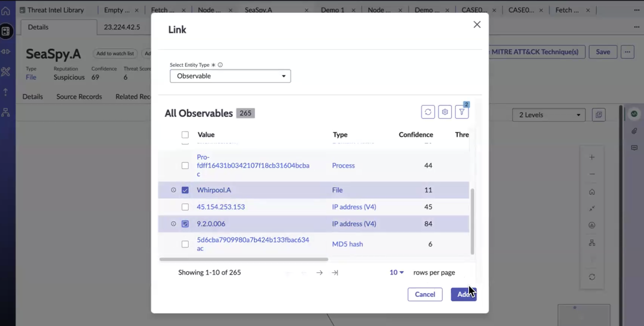
Task: Open the comments icon in the right rail
Action: pos(634,148)
